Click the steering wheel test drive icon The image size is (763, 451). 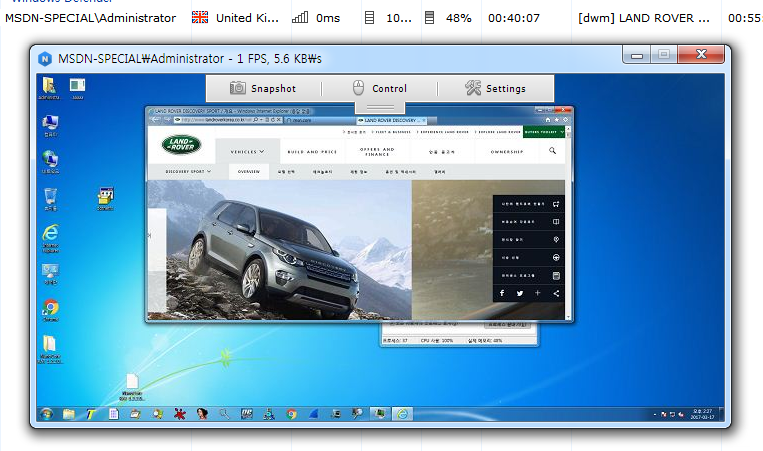tap(556, 258)
